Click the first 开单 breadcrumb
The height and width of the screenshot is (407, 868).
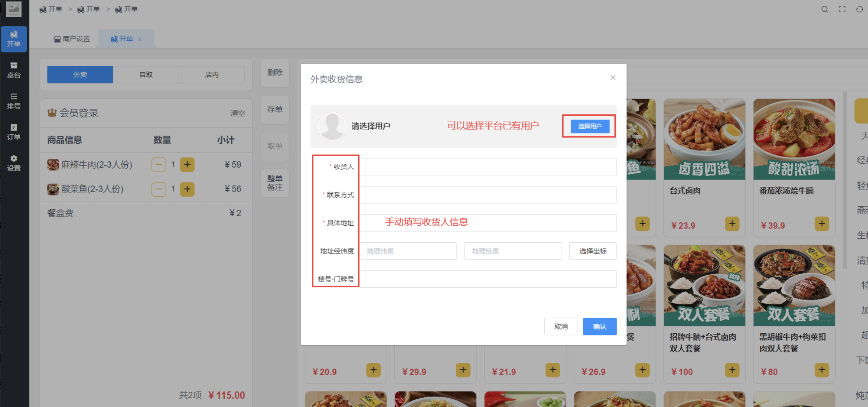(51, 9)
